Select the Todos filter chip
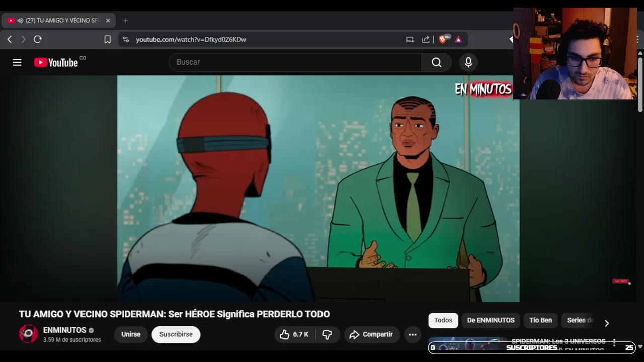Viewport: 644px width, 362px height. click(x=443, y=320)
